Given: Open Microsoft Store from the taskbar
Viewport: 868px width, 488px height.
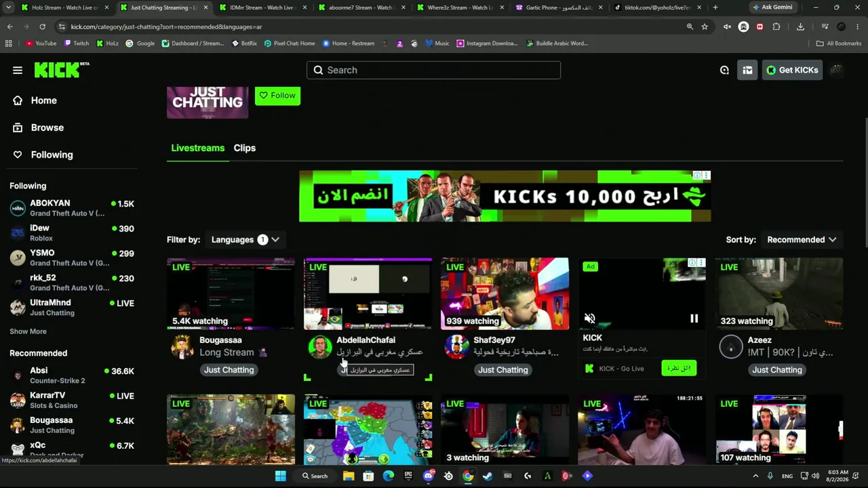Looking at the screenshot, I should (x=368, y=476).
